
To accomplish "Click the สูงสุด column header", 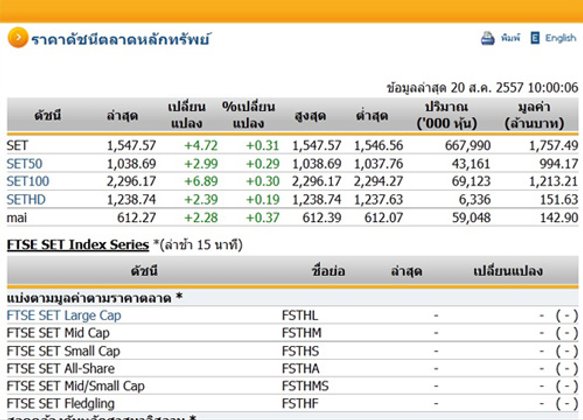I will coord(310,116).
